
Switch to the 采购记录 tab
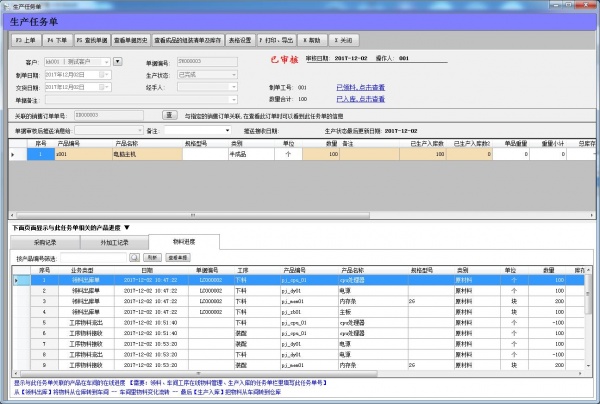[x=43, y=242]
